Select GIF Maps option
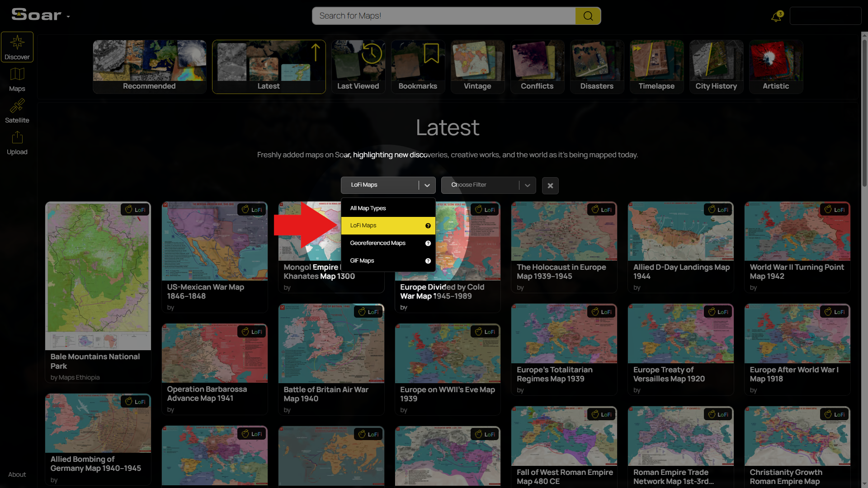The width and height of the screenshot is (868, 488). pos(362,261)
